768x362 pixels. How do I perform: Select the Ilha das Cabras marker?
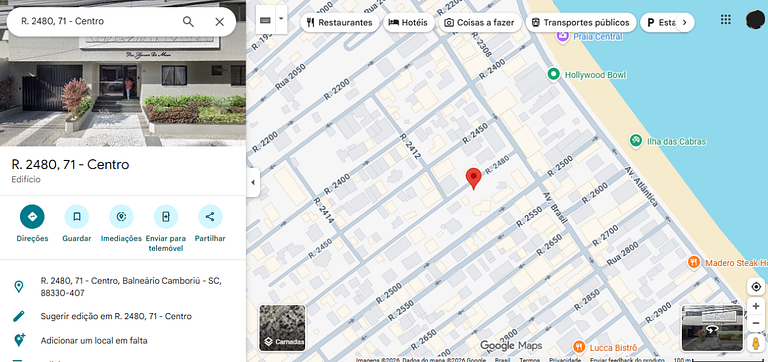point(636,141)
